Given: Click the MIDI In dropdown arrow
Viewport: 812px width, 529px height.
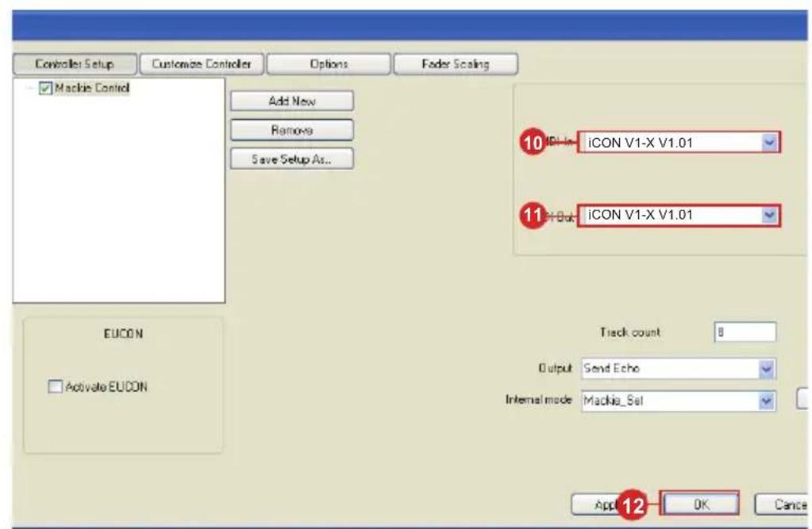Looking at the screenshot, I should click(769, 142).
